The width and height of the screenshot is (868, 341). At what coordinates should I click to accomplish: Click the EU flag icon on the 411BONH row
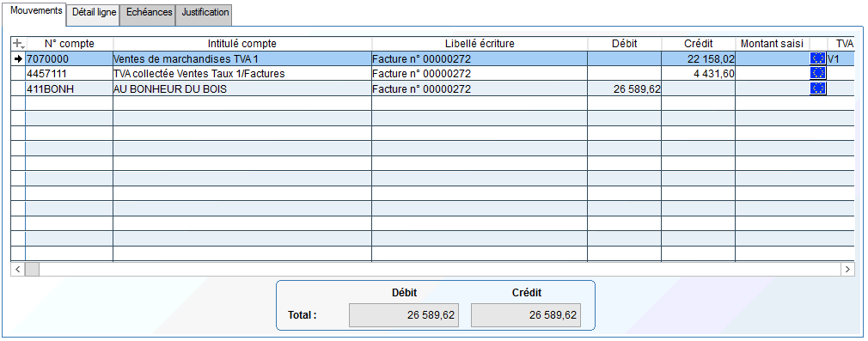click(817, 88)
